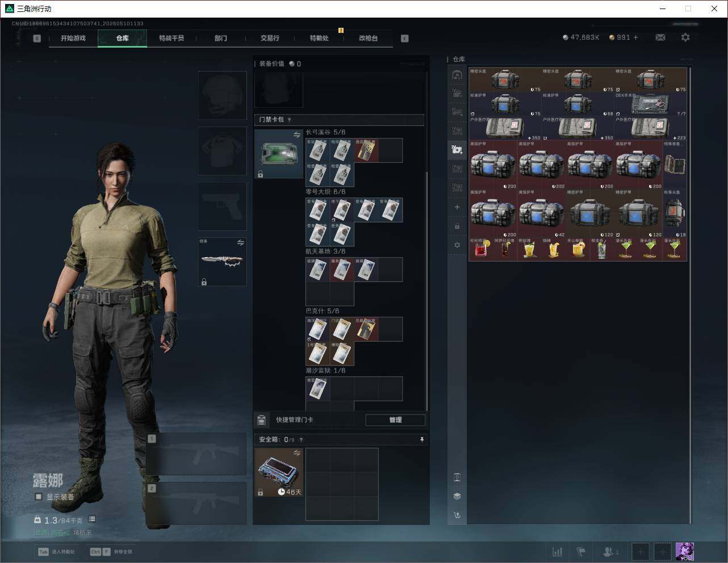
Task: Switch to the 改枪台 tab
Action: pos(368,38)
